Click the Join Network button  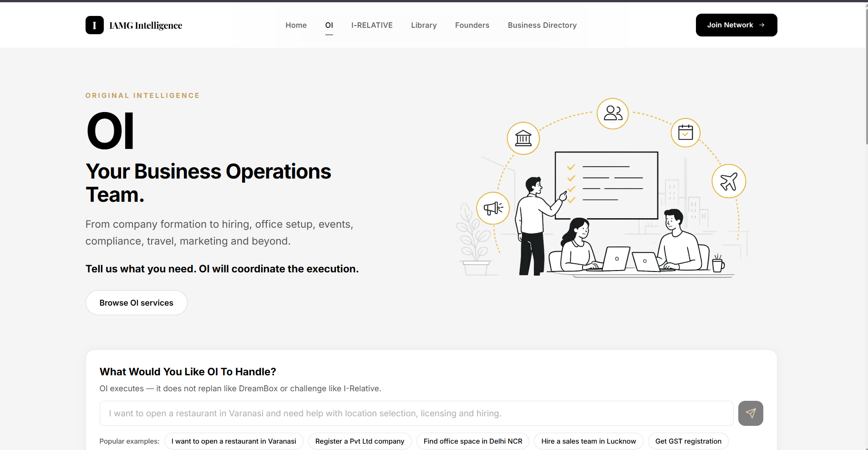coord(736,25)
